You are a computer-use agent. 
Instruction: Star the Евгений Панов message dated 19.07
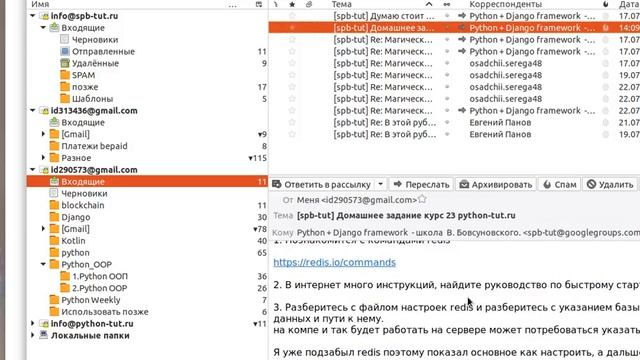click(x=292, y=134)
